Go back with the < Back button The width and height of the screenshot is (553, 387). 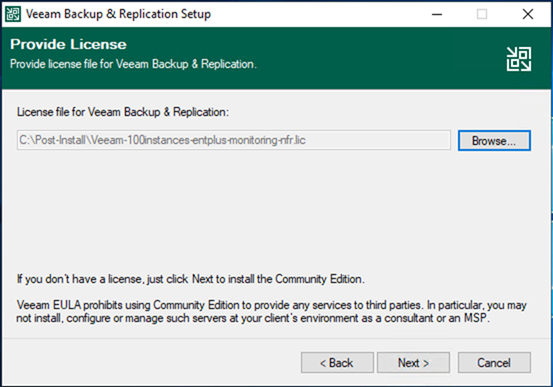pos(337,363)
